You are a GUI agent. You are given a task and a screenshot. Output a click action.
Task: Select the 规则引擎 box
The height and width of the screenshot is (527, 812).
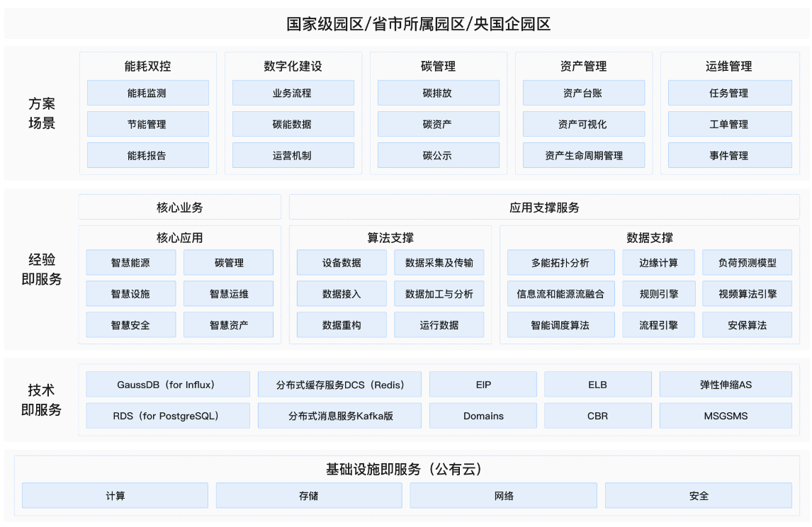point(658,294)
